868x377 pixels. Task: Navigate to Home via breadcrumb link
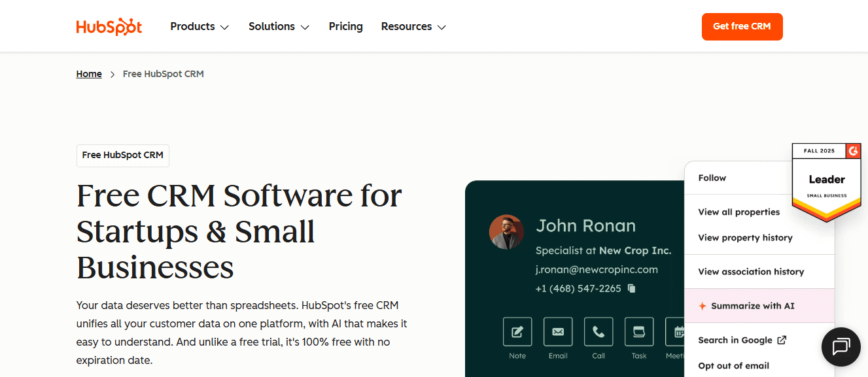(89, 73)
